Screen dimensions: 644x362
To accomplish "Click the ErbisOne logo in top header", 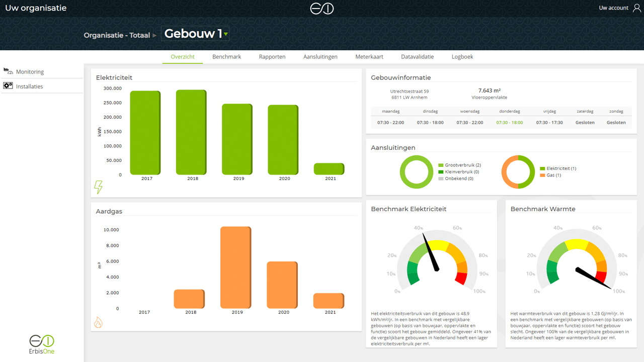I will [x=322, y=9].
